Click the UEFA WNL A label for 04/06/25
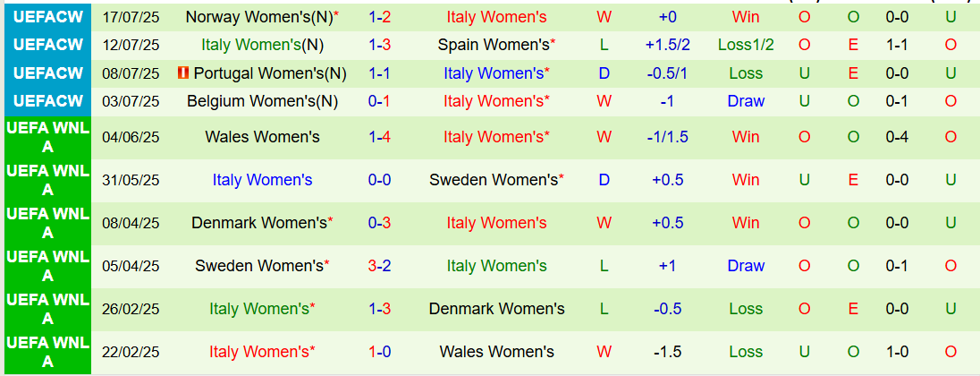This screenshot has height=376, width=980. (46, 137)
